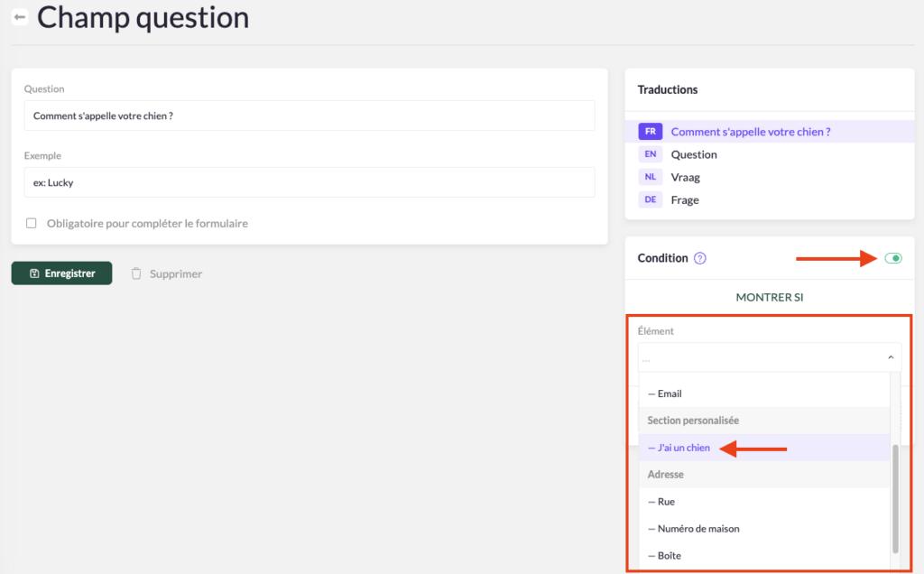Open the Vraag translation
The height and width of the screenshot is (574, 924).
[685, 177]
